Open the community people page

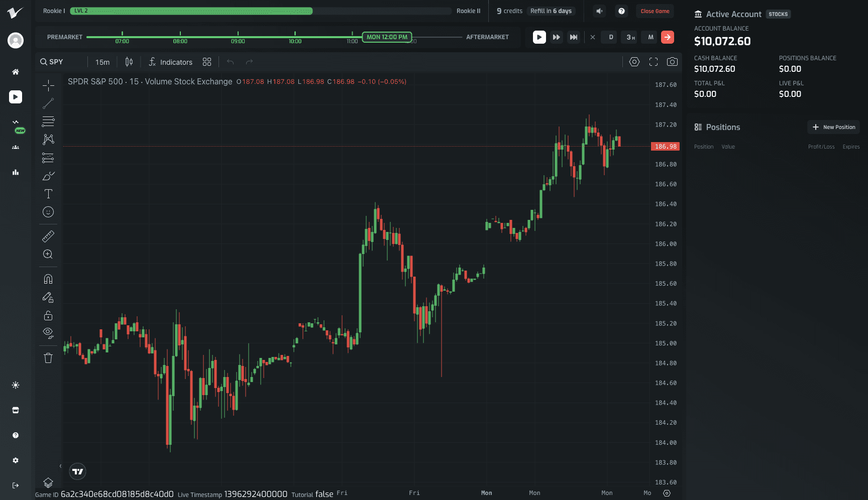(16, 147)
